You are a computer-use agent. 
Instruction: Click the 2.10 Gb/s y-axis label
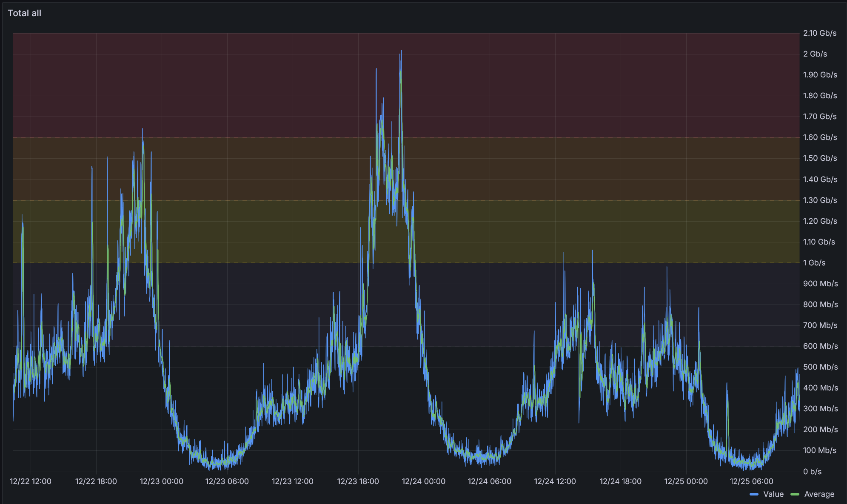click(820, 33)
